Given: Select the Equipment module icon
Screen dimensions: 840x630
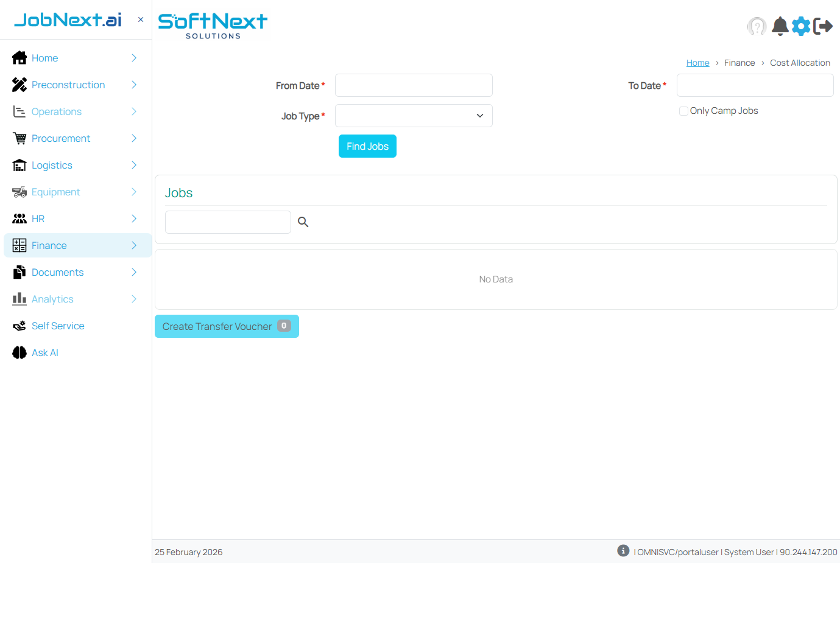Looking at the screenshot, I should [18, 192].
